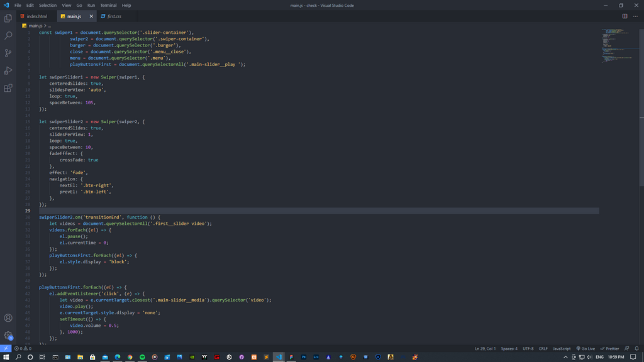
Task: Click Ln 29, Col 1 in status bar
Action: 485,348
